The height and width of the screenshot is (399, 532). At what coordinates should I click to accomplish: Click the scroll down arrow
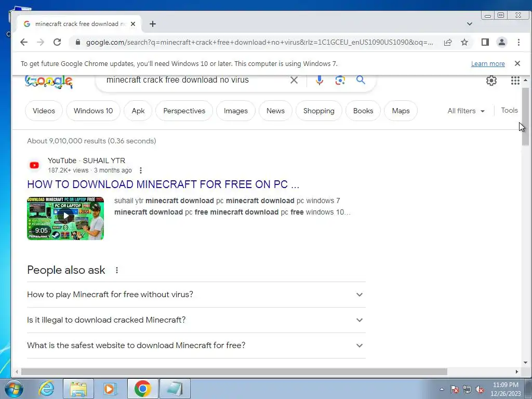pos(525,363)
